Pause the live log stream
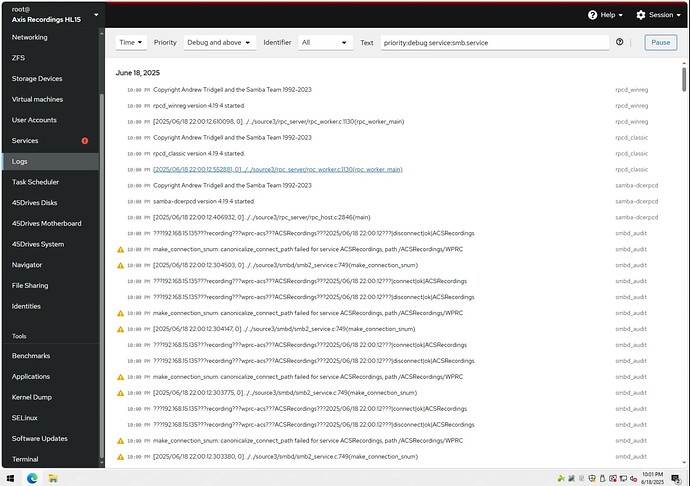 pyautogui.click(x=661, y=42)
